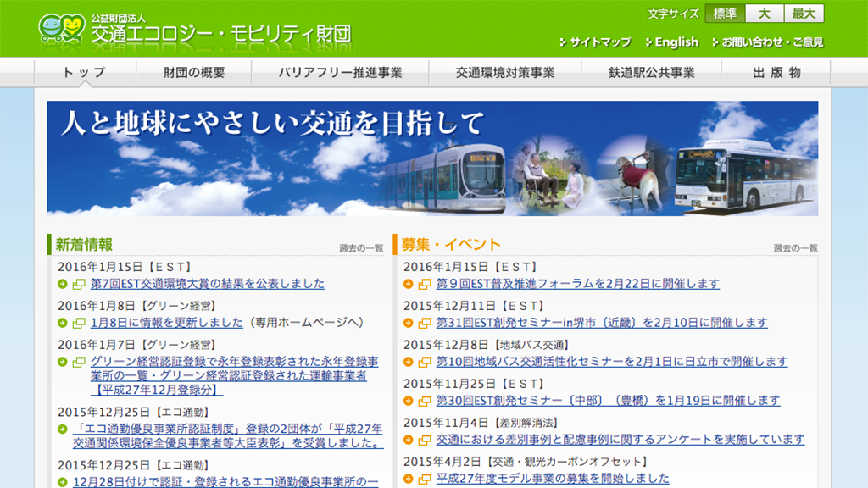Click green arrow bullet beside 12月28日付けで認証 link
This screenshot has width=868, height=488.
coord(63,482)
